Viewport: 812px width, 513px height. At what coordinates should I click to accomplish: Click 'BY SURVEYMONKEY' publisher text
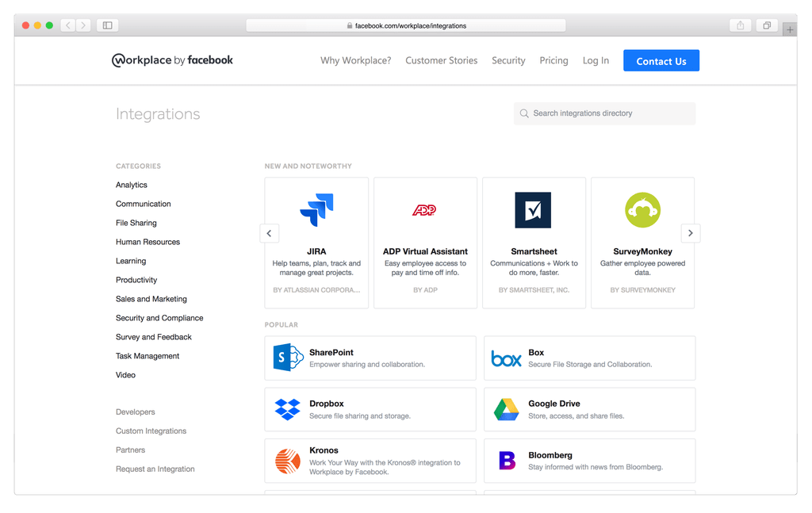(x=642, y=290)
